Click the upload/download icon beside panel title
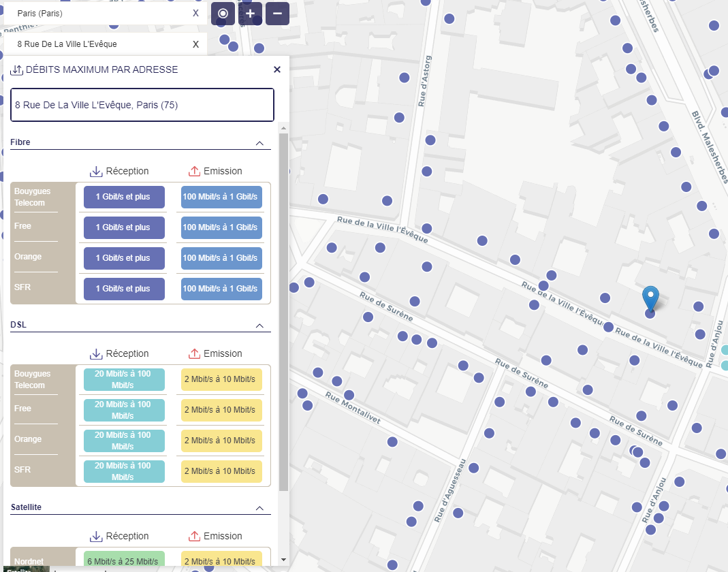Screen dimensions: 728x572 click(17, 69)
